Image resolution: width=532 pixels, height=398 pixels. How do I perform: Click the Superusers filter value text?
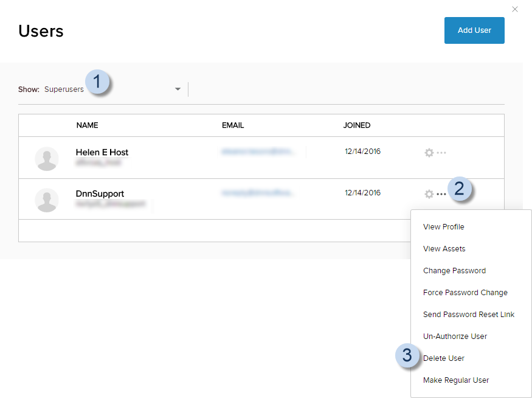coord(64,89)
